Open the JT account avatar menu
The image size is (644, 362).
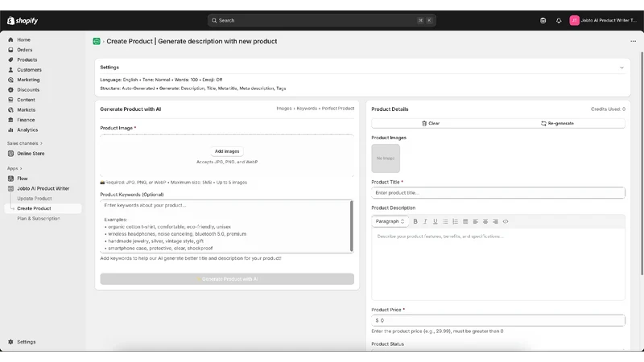(574, 21)
